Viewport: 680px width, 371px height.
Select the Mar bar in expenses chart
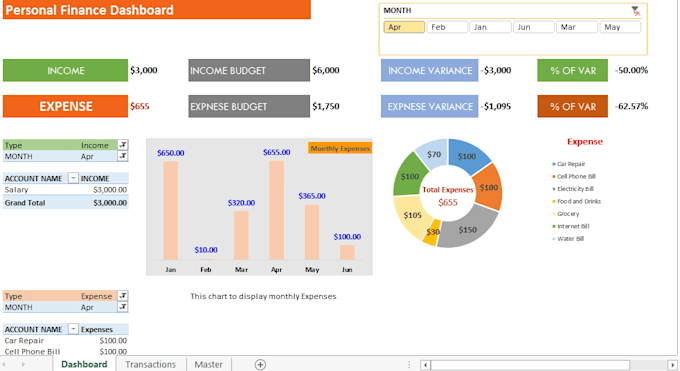(x=241, y=236)
